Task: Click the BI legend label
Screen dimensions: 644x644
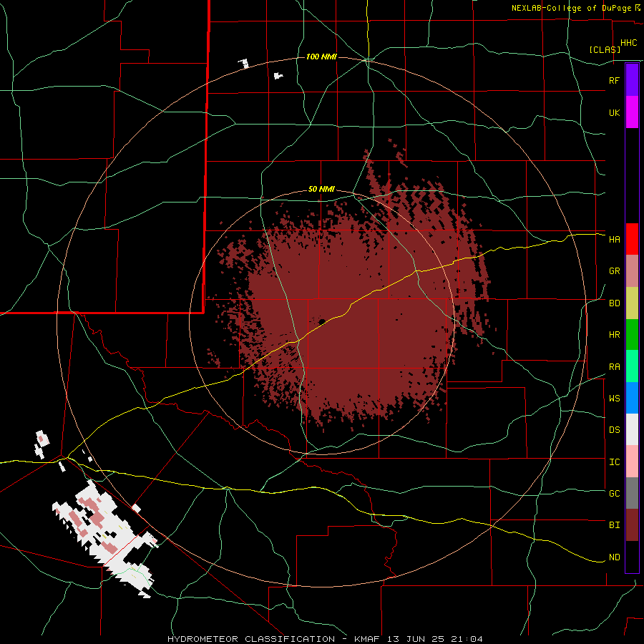Action: pos(615,525)
